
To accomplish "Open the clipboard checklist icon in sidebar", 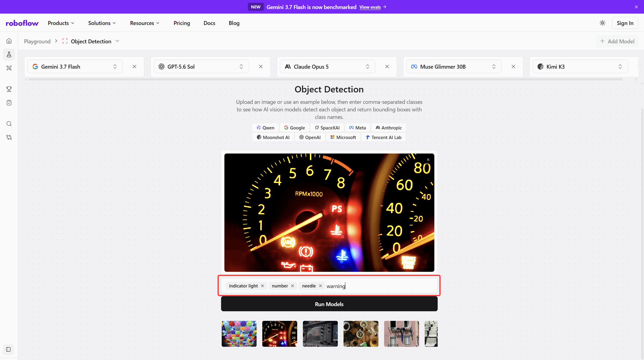I will click(x=9, y=103).
